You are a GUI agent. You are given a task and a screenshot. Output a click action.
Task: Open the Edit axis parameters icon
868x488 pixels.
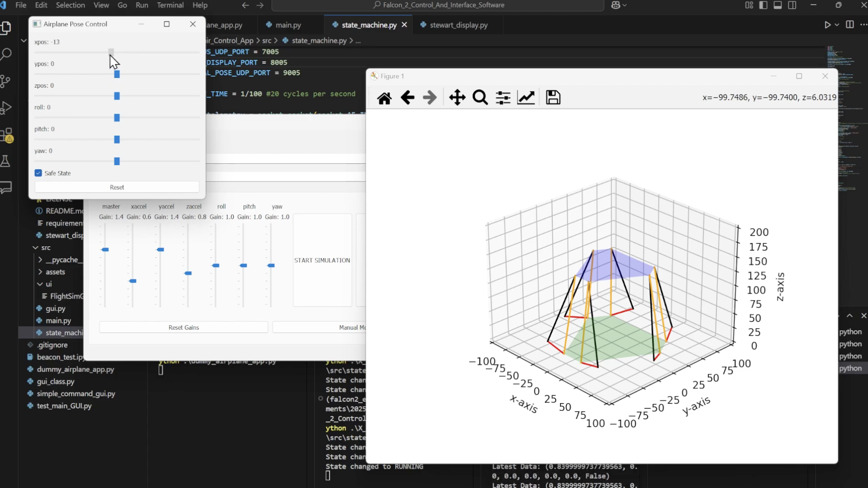[526, 98]
